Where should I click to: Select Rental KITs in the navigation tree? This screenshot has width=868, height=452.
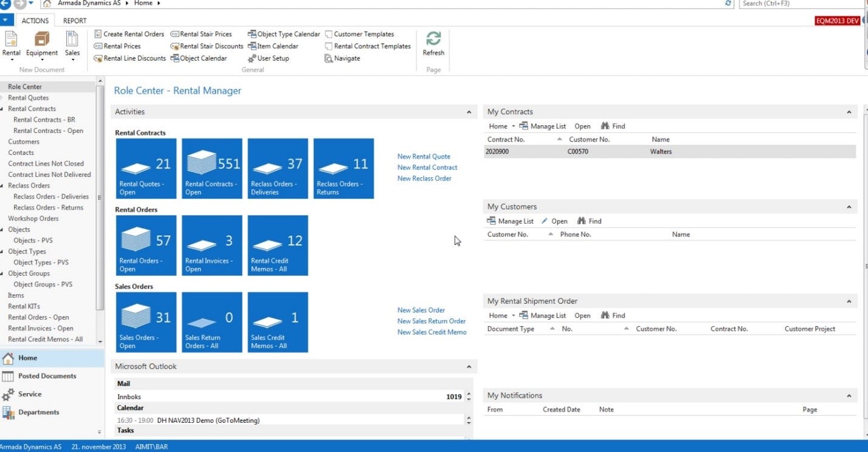pyautogui.click(x=24, y=306)
